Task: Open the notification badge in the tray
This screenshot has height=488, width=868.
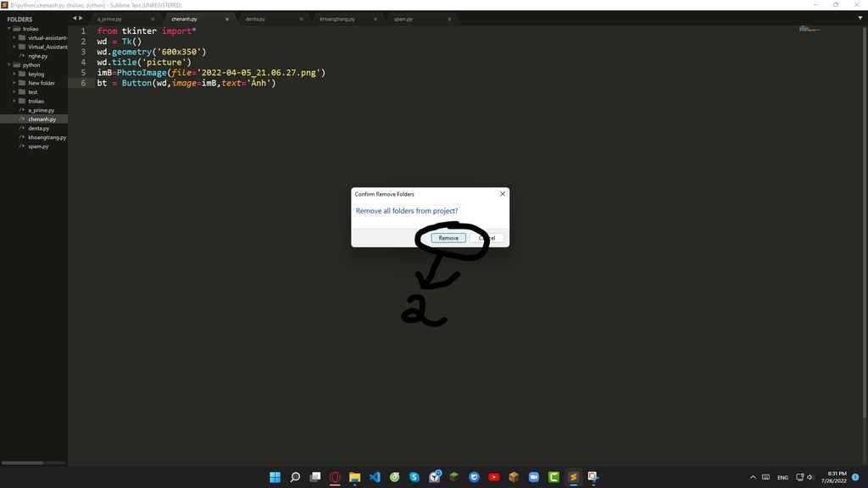Action: [855, 477]
